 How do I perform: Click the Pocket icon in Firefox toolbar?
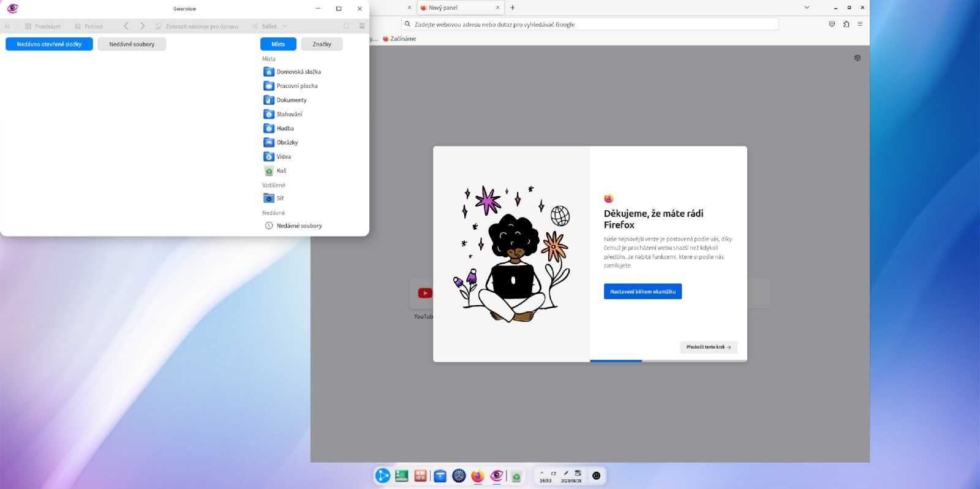pos(832,24)
